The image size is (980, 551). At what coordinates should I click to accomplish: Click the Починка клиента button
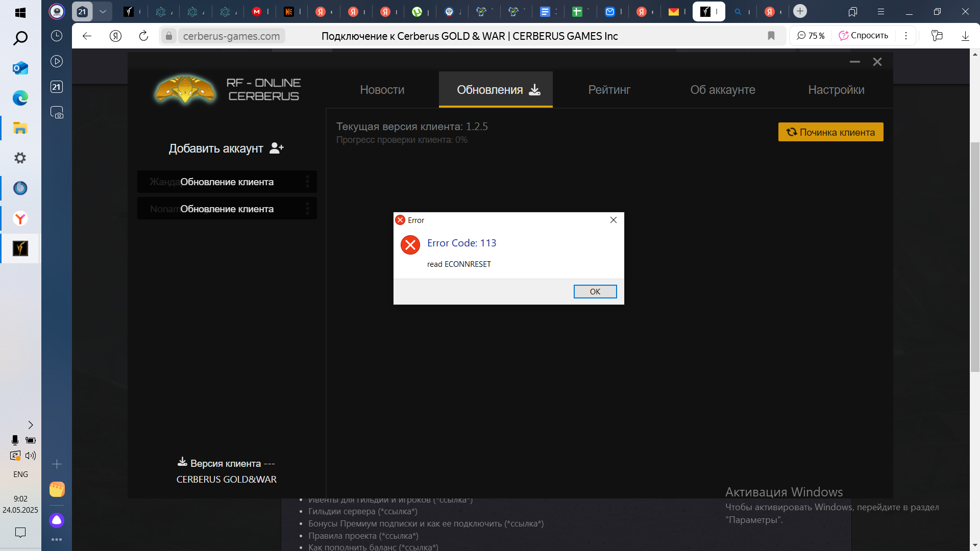[830, 132]
